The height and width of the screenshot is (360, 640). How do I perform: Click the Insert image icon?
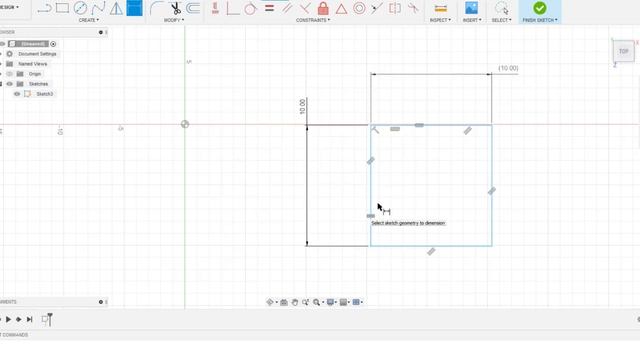pyautogui.click(x=471, y=8)
